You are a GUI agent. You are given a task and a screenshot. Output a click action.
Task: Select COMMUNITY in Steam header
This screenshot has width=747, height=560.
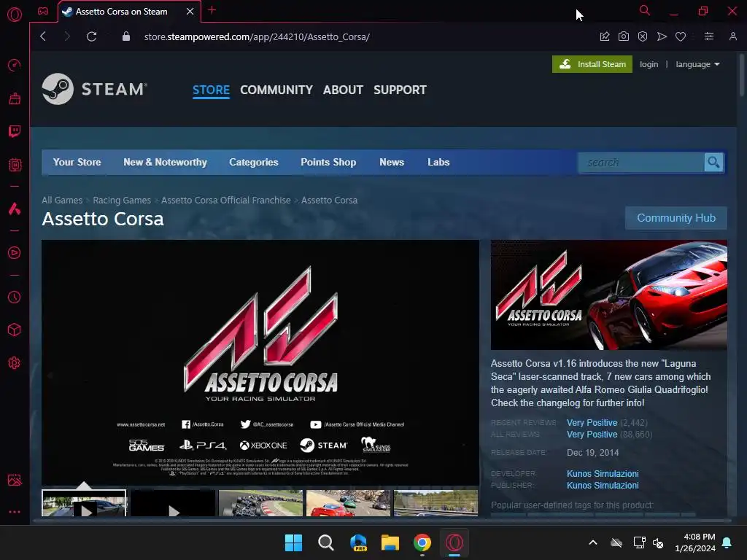[x=276, y=90]
